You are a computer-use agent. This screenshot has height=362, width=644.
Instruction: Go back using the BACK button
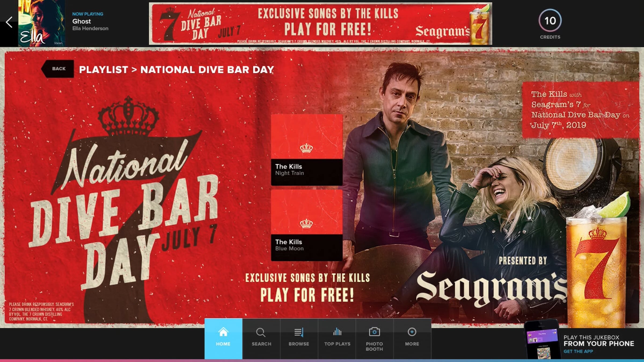click(58, 69)
